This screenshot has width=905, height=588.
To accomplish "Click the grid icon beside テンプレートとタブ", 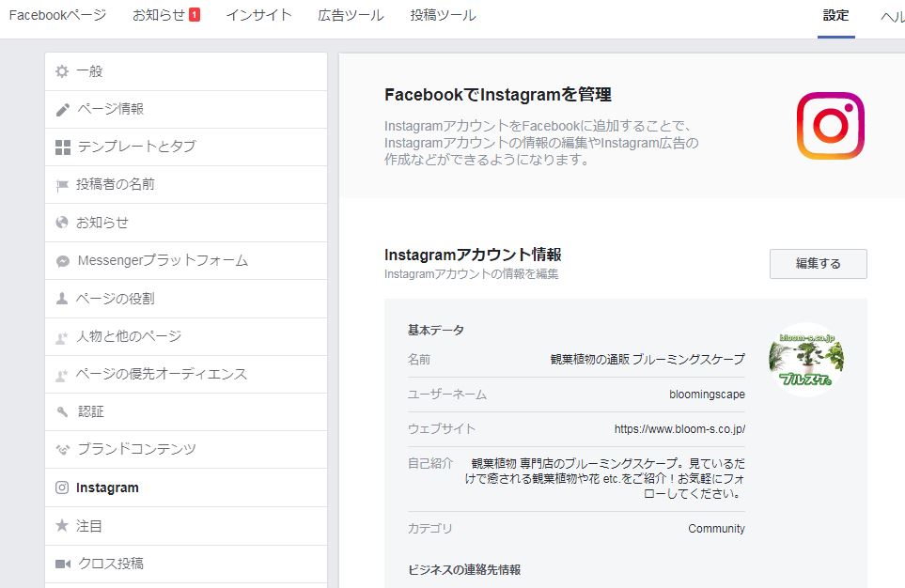I will (62, 147).
